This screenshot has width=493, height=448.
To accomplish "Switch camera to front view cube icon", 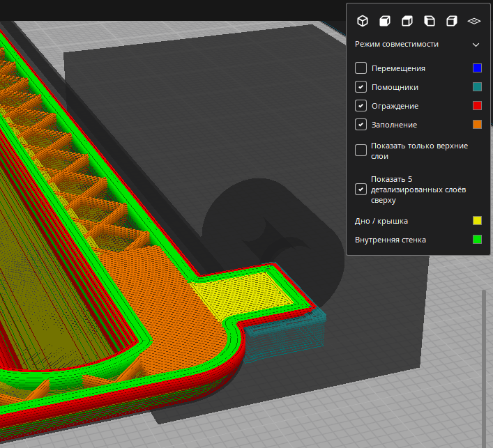I will [x=384, y=21].
